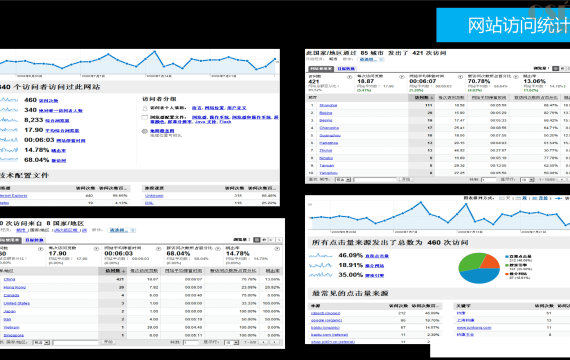
Task: Click help icon on the 17.90 metric card
Action: (x=96, y=249)
